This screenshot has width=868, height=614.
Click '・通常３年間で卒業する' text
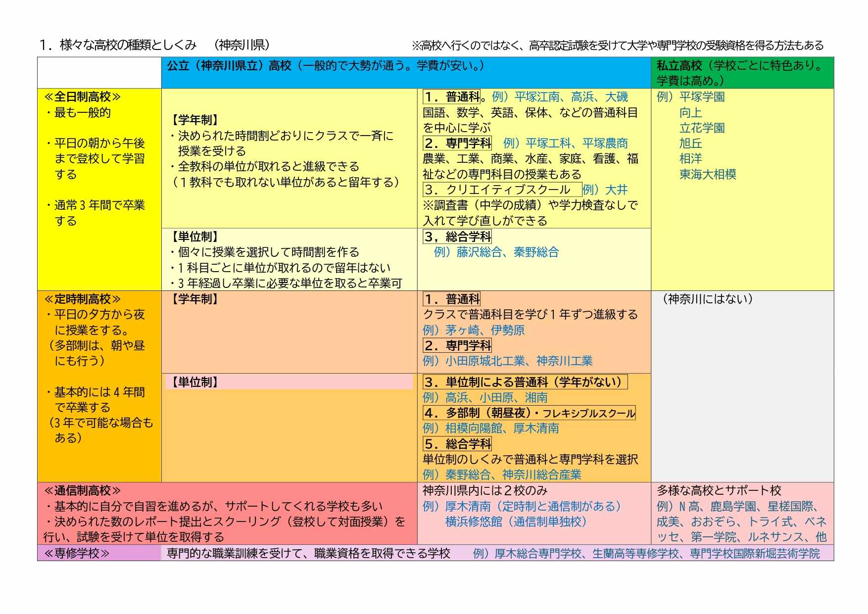95,213
